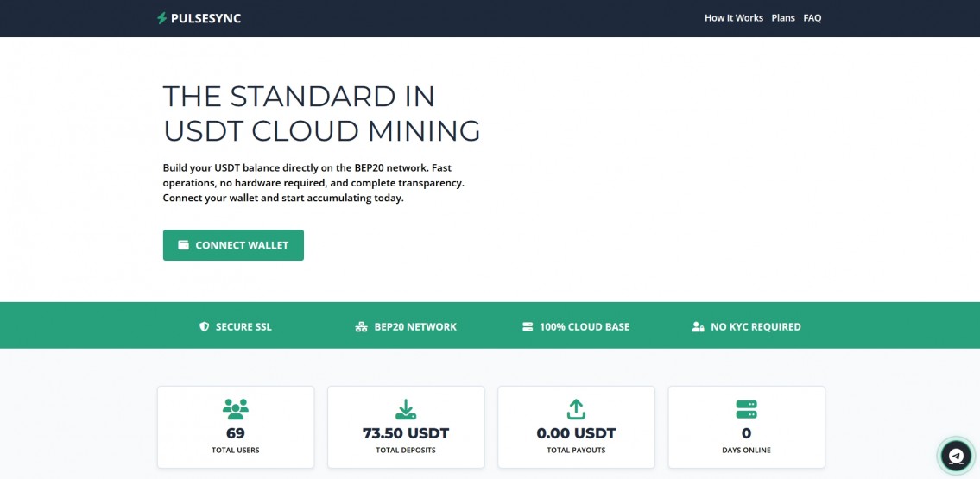This screenshot has height=479, width=980.
Task: Click the network icon beside BEP20 Network
Action: point(361,327)
